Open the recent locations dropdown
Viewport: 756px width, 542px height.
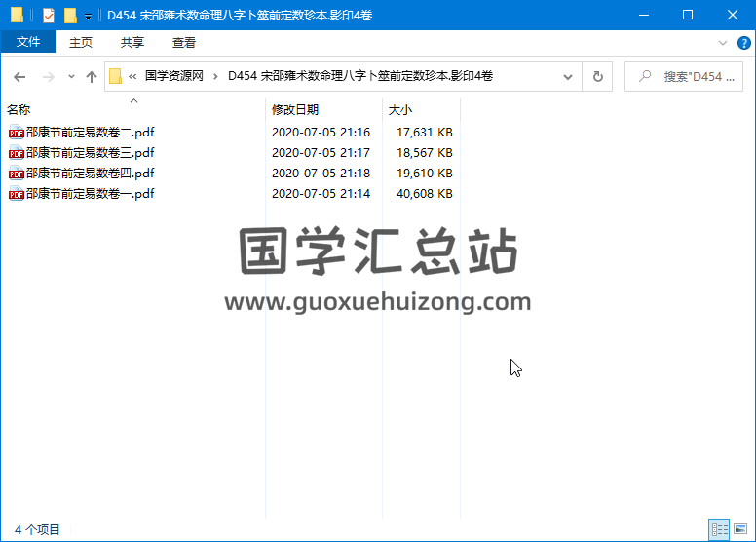(71, 77)
